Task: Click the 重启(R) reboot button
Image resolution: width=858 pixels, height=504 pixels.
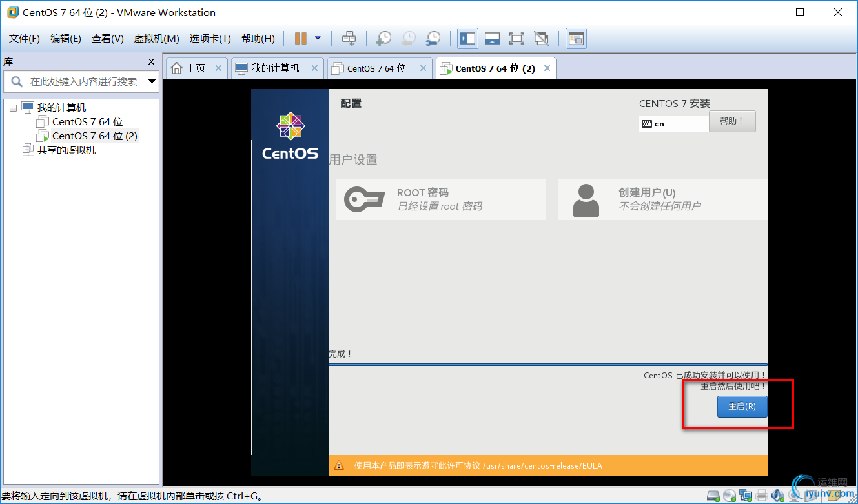Action: (742, 407)
